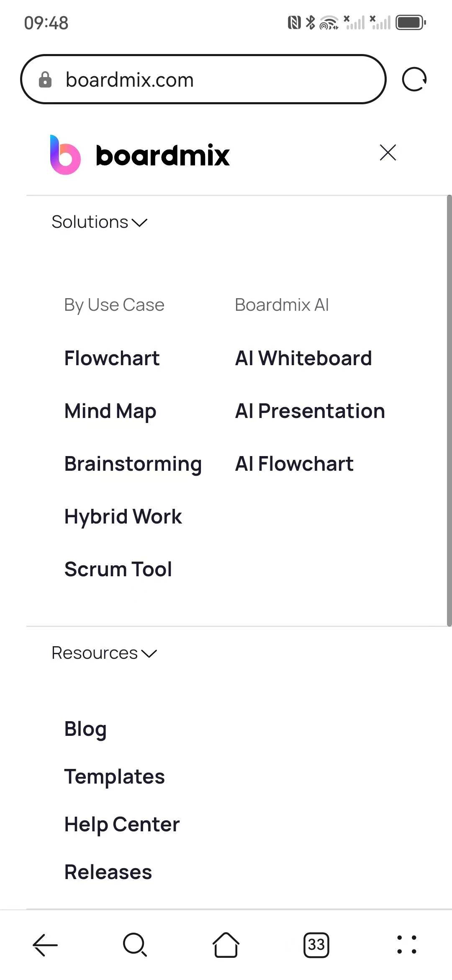The image size is (452, 980).
Task: Tap the page reload icon
Action: point(414,79)
